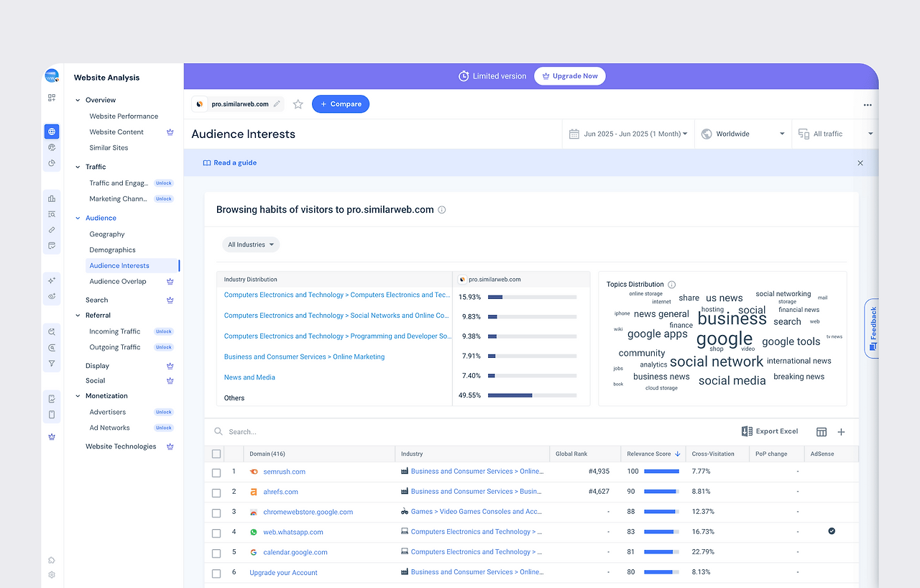Click the crown icon next to Audience Overlap
The height and width of the screenshot is (588, 920).
(170, 282)
